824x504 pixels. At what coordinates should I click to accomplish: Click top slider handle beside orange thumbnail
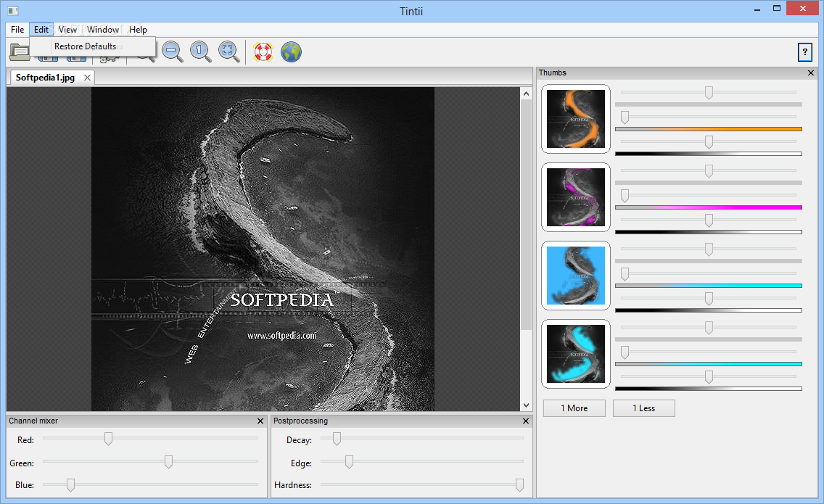709,93
